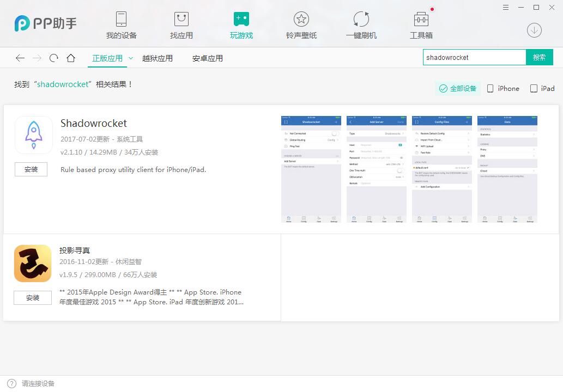This screenshot has height=392, width=563.
Task: Click the v2.1.10 / 14.29MB version info
Action: [109, 152]
